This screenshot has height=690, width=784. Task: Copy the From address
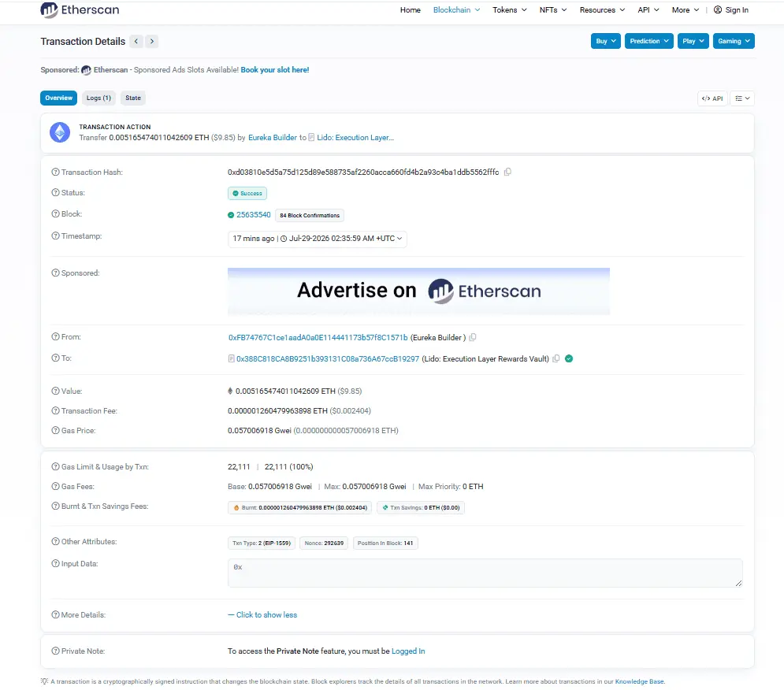point(473,337)
